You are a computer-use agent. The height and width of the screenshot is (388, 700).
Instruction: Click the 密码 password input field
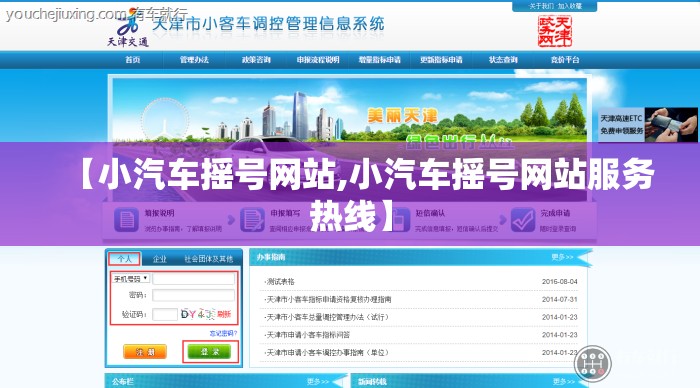[194, 295]
